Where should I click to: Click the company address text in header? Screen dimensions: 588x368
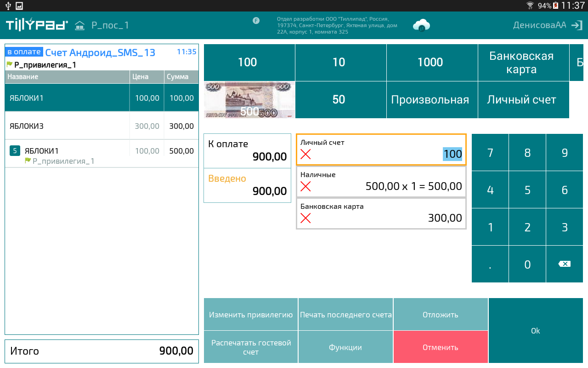click(x=337, y=25)
